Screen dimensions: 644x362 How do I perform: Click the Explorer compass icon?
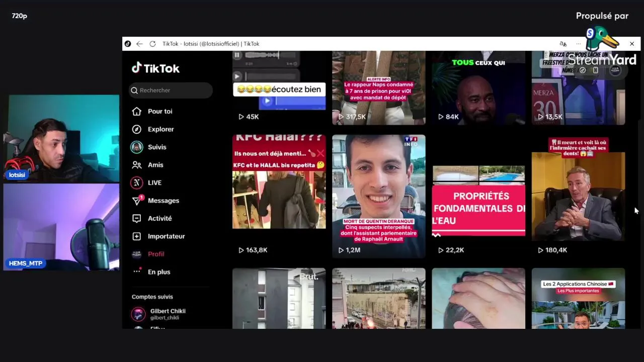pos(136,129)
